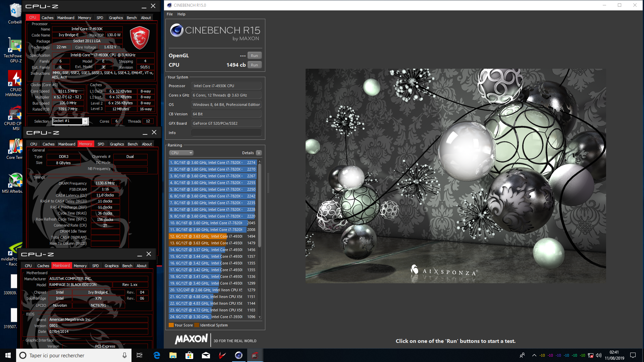644x362 pixels.
Task: Run the CPU benchmark
Action: coord(255,65)
